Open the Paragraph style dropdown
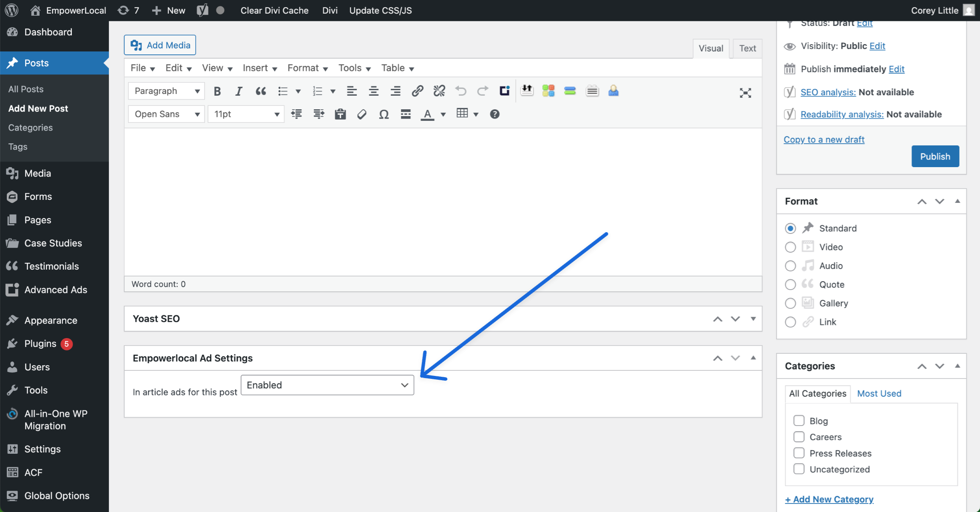980x512 pixels. (166, 91)
